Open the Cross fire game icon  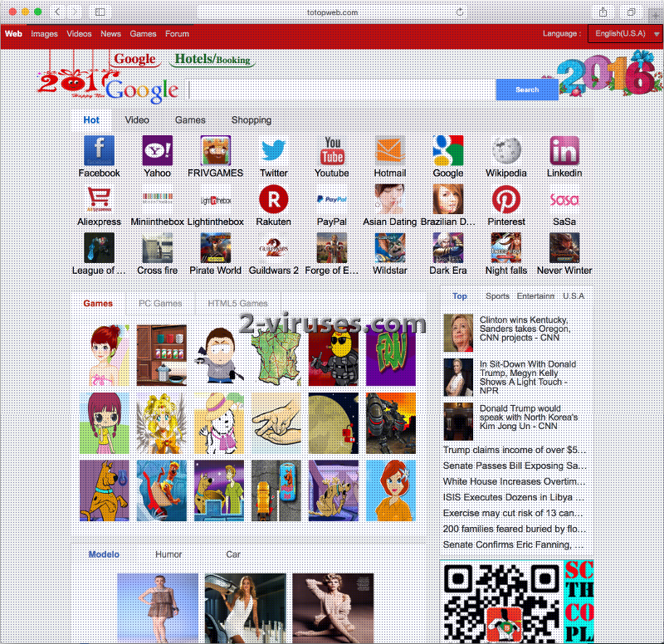[157, 247]
